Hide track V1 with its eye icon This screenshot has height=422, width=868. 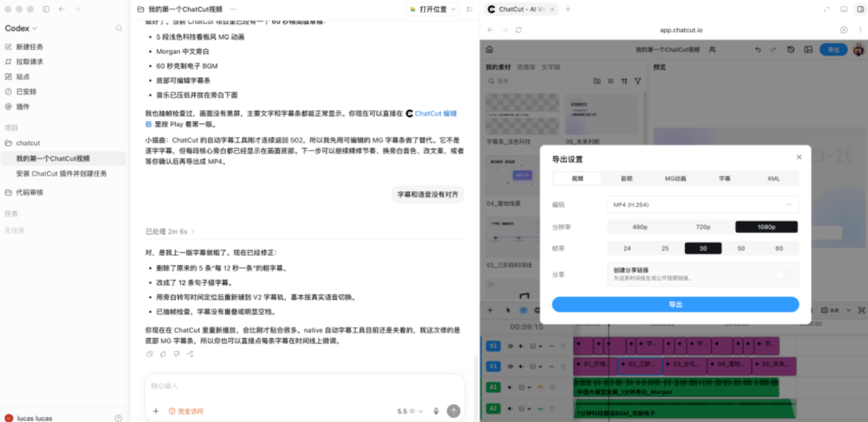click(x=511, y=366)
